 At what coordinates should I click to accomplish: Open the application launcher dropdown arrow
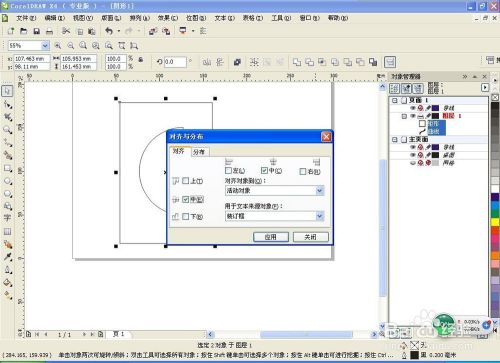click(193, 31)
